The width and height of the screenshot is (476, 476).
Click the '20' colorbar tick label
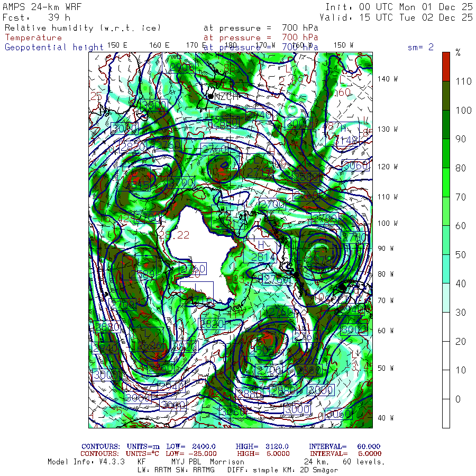461,342
